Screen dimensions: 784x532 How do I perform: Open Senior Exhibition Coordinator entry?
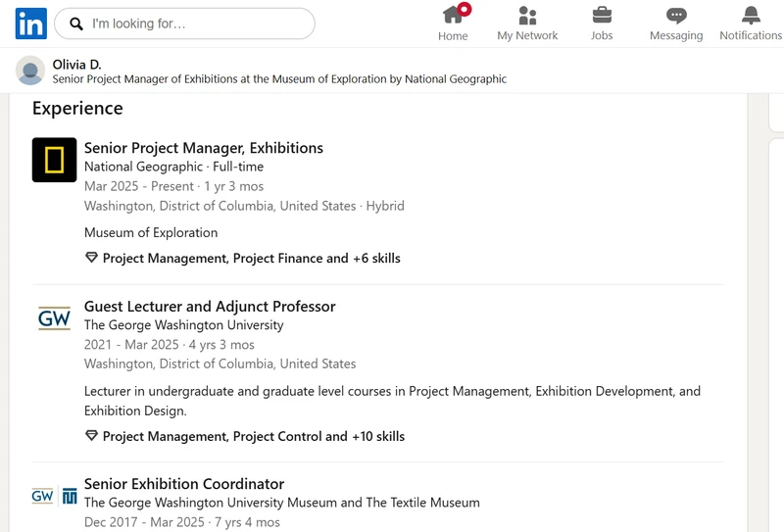(x=184, y=483)
